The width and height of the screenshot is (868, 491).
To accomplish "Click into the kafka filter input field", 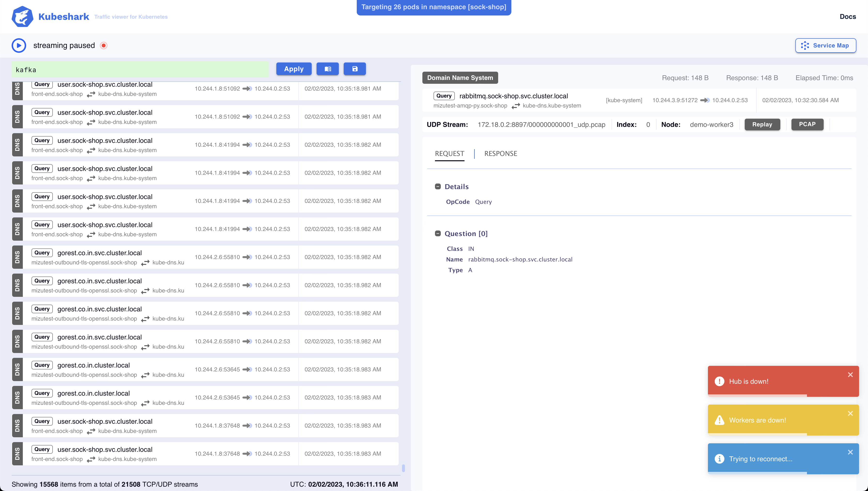I will click(x=140, y=70).
